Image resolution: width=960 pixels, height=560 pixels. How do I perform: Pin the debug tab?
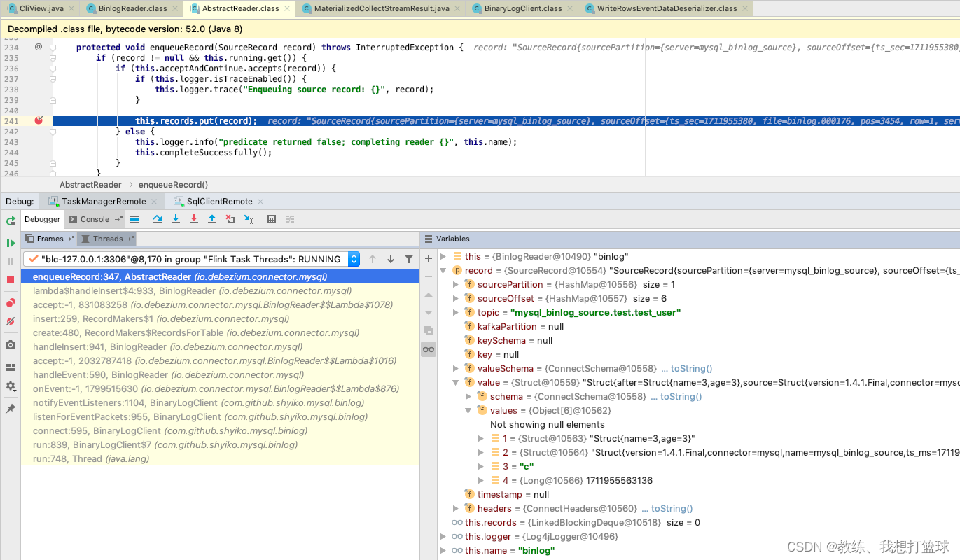coord(11,409)
